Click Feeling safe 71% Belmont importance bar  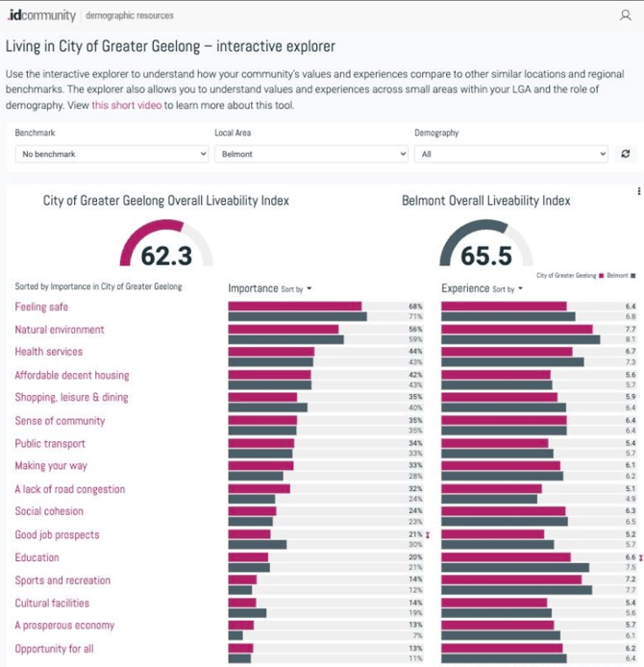coord(297,316)
